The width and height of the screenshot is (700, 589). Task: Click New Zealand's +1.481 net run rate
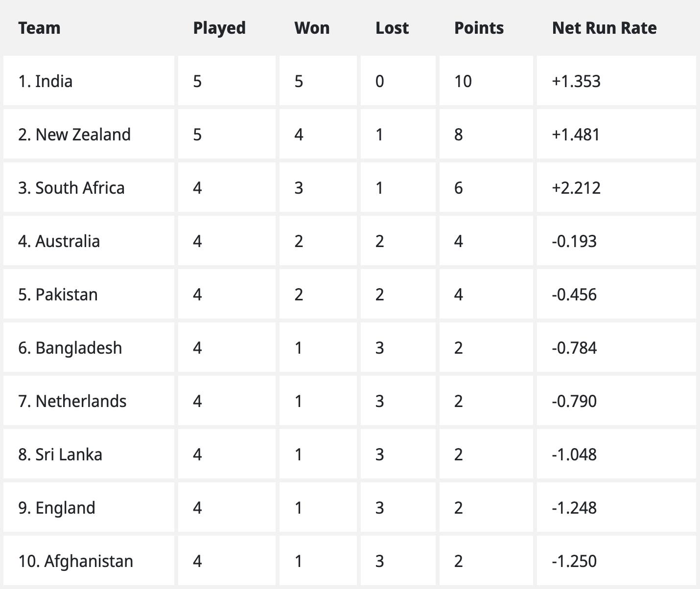[576, 135]
